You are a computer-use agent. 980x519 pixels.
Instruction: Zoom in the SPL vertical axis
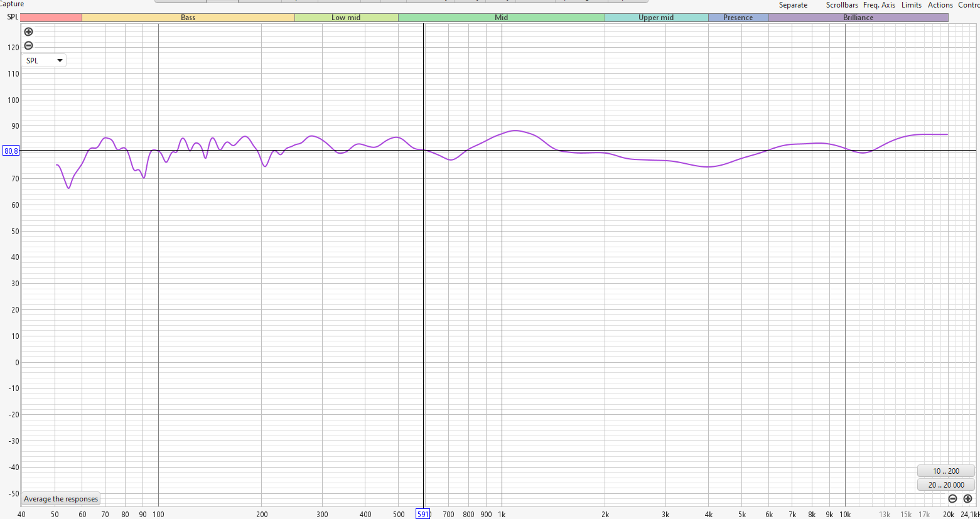(x=28, y=31)
